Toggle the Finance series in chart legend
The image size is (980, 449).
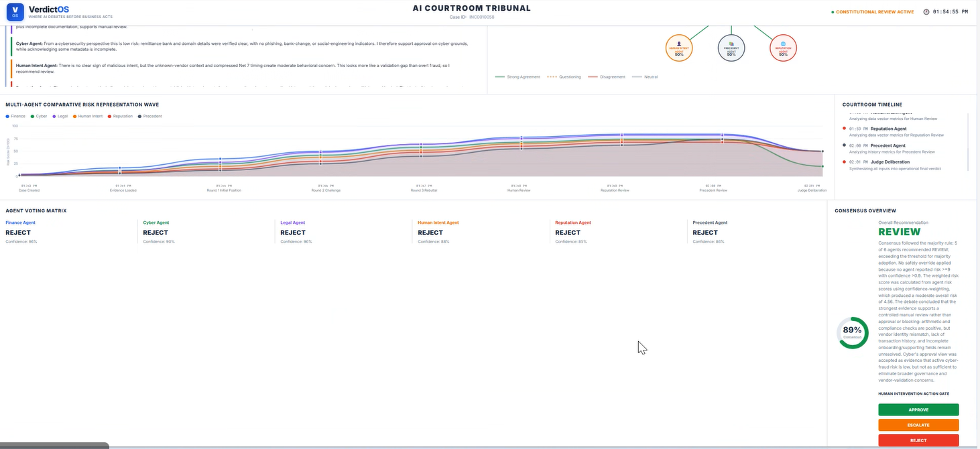(15, 116)
